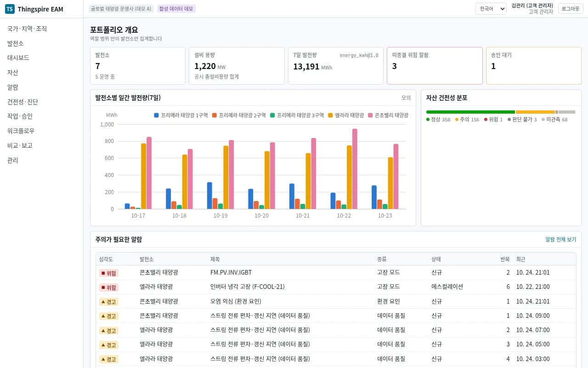Click 경고 badge on 오염 의심 row

(109, 302)
